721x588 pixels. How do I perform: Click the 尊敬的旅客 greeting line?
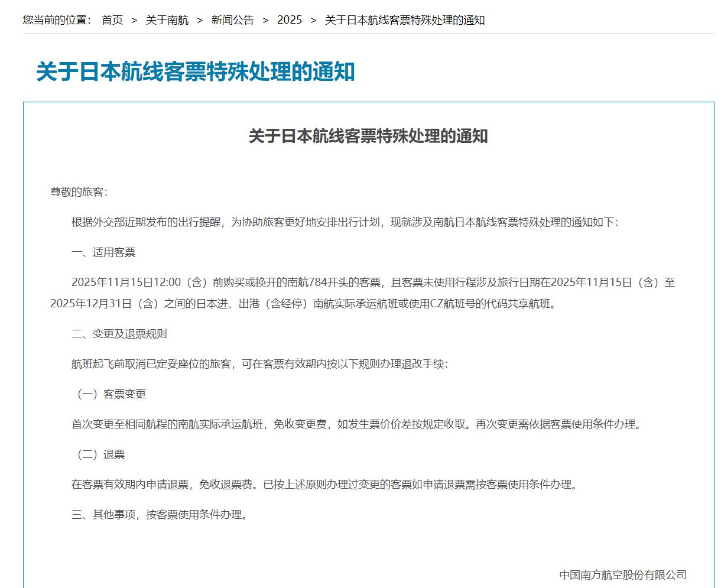point(79,192)
